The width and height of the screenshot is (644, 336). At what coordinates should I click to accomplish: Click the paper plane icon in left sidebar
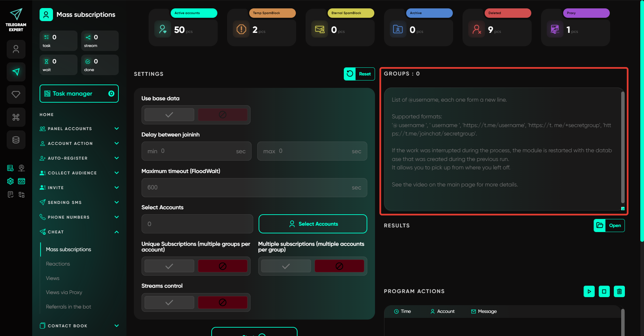pos(16,72)
